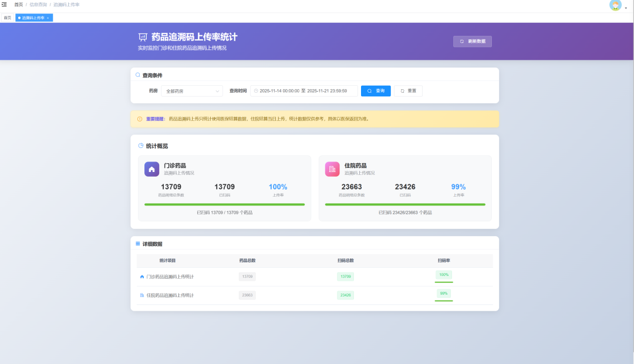Click the 门诊药品 card title
Viewport: 634px width, 364px height.
click(x=175, y=166)
